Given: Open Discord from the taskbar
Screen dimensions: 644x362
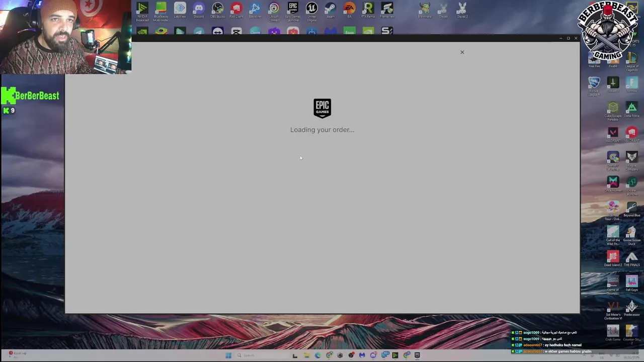Looking at the screenshot, I should 373,355.
